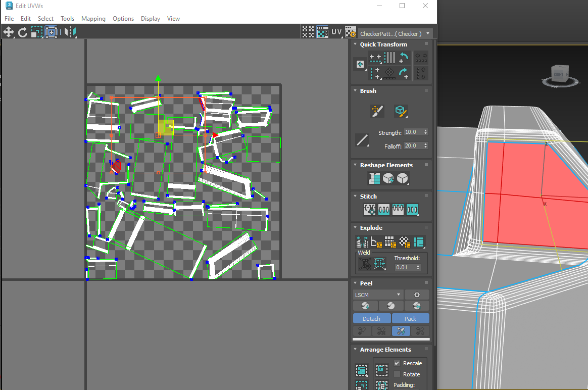Viewport: 588px width, 390px height.
Task: Activate the Rotate tool in the toolbar
Action: [x=22, y=32]
